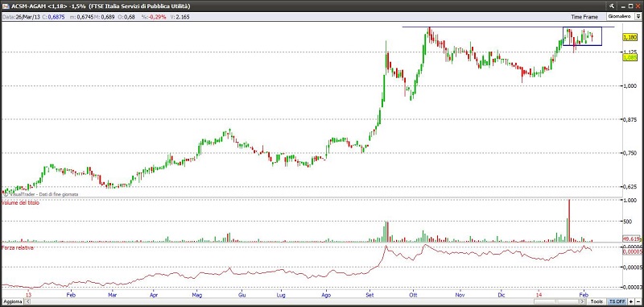The image size is (644, 307).
Task: Toggle the TS OFF button
Action: pyautogui.click(x=617, y=301)
